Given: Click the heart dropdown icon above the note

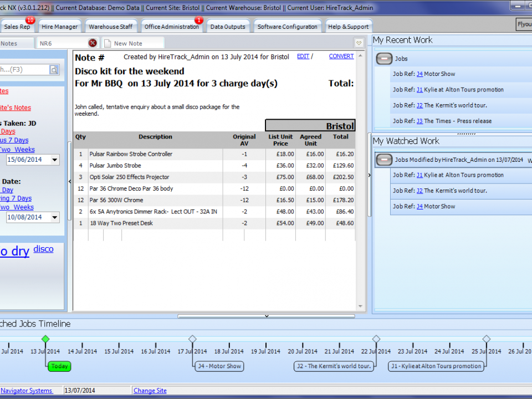Looking at the screenshot, I should tap(359, 43).
